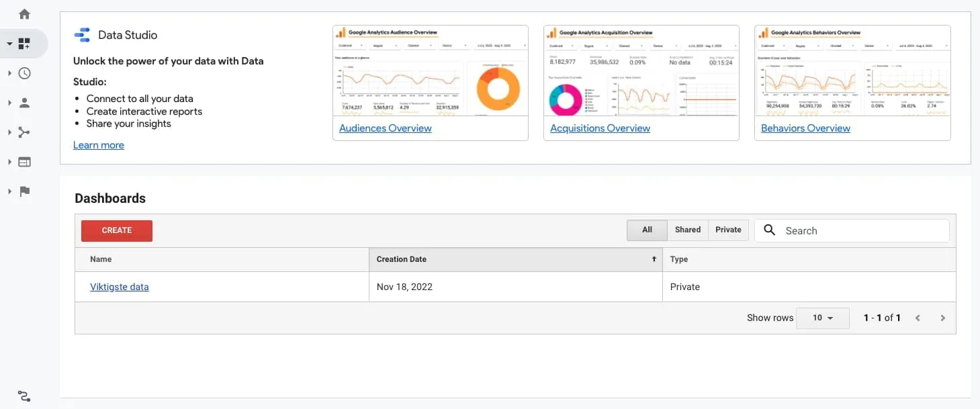Open the Customization dashboards icon
The height and width of the screenshot is (409, 980).
(25, 44)
